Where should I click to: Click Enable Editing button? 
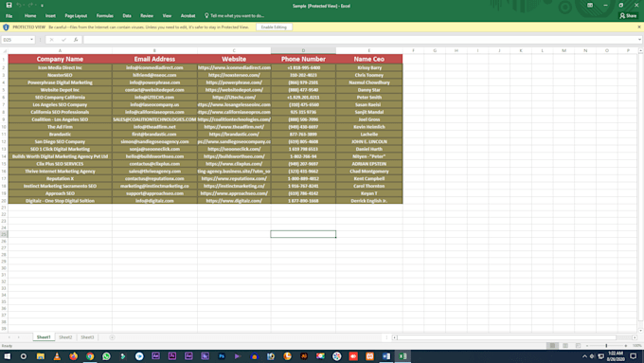tap(274, 27)
